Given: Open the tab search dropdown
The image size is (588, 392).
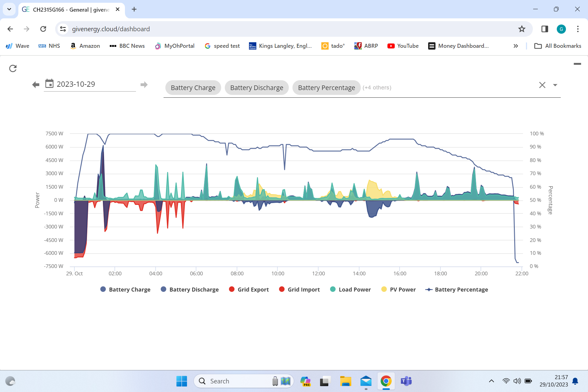Looking at the screenshot, I should (x=9, y=9).
